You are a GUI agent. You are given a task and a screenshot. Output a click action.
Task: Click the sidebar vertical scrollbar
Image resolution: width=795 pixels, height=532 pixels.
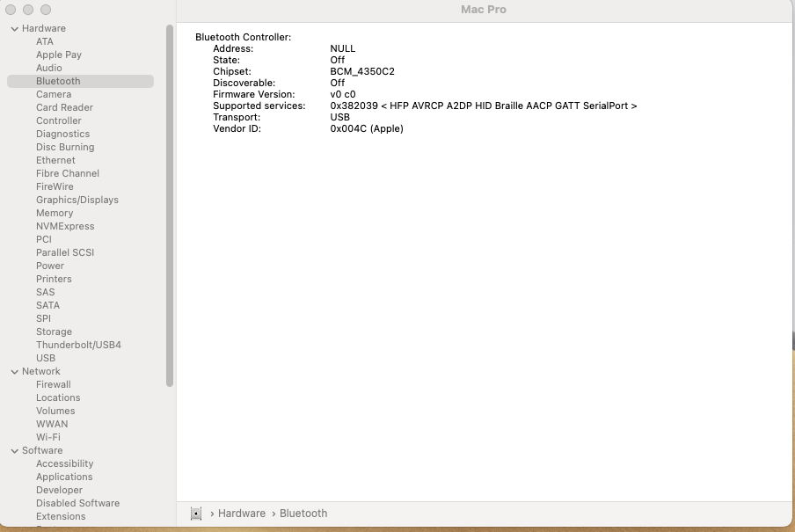pyautogui.click(x=170, y=206)
